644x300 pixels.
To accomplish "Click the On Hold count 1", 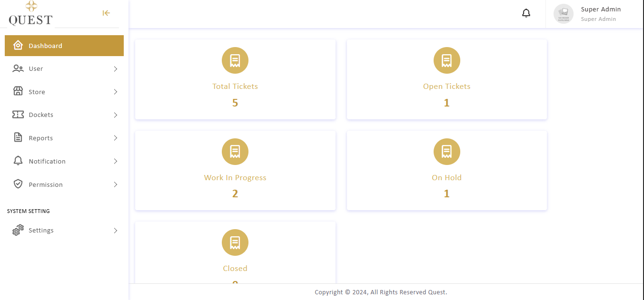I will 446,194.
